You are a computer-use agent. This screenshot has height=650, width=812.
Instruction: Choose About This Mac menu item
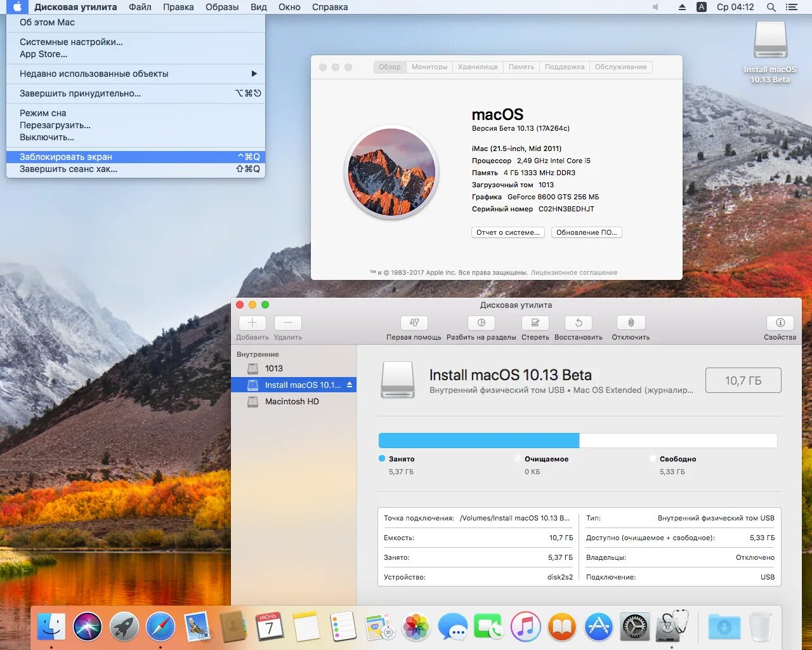click(136, 22)
